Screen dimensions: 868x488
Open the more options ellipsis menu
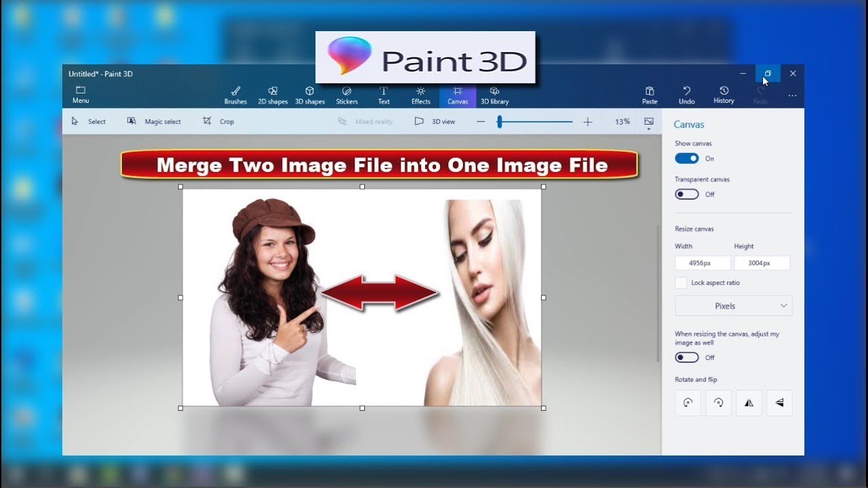792,96
